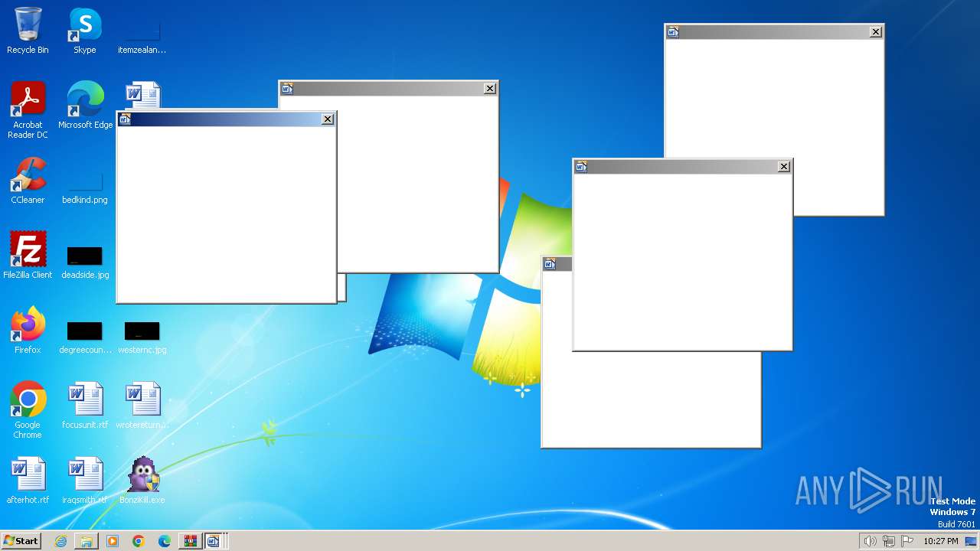Open Edge from the taskbar

point(165,541)
